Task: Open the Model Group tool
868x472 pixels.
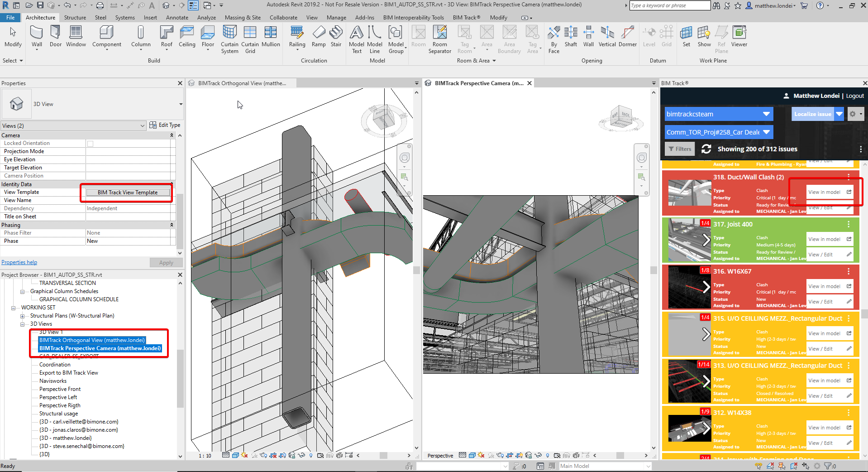Action: point(396,39)
